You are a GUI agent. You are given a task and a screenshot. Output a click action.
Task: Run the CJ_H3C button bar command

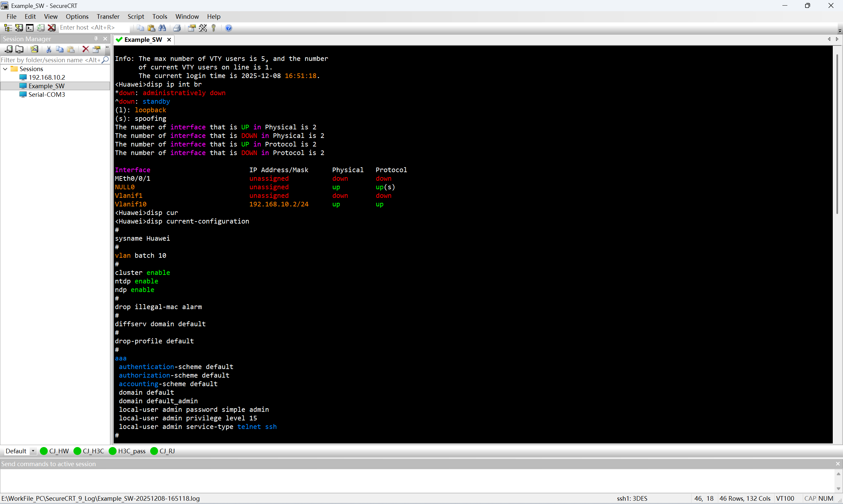point(89,451)
